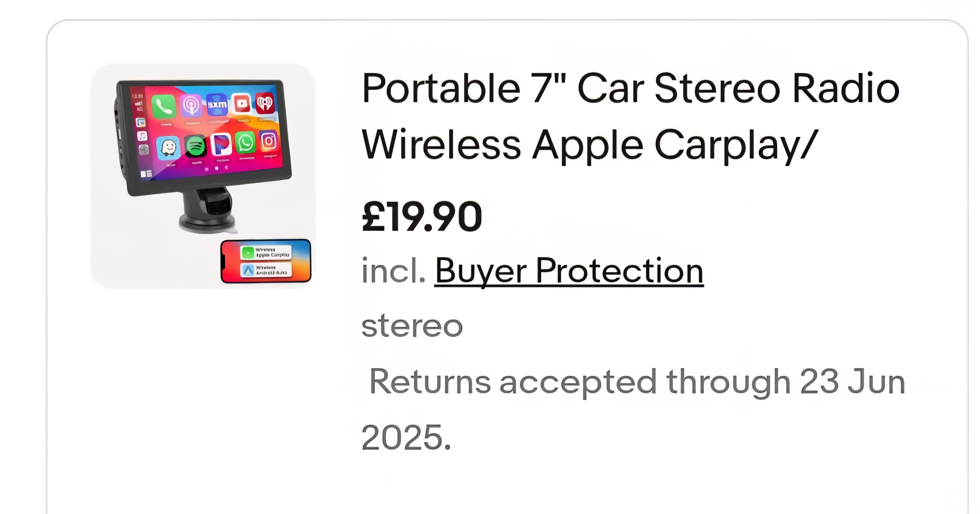Click the green Phone icon on the stereo screen
The image size is (980, 514).
163,106
